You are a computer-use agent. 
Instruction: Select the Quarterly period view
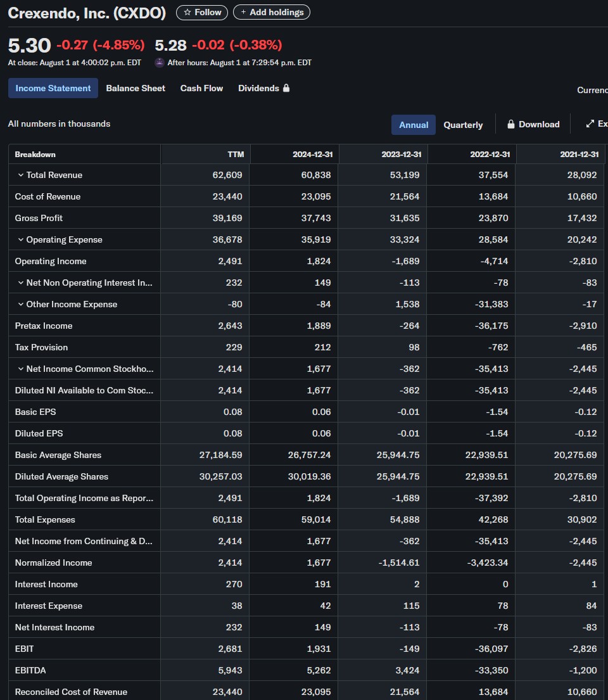(463, 125)
